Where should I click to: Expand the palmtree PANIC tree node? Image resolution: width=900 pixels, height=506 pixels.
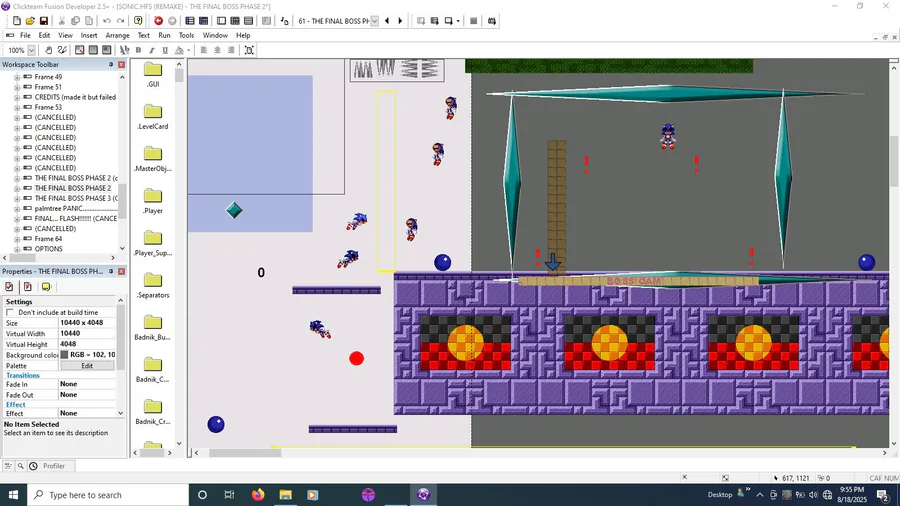17,208
